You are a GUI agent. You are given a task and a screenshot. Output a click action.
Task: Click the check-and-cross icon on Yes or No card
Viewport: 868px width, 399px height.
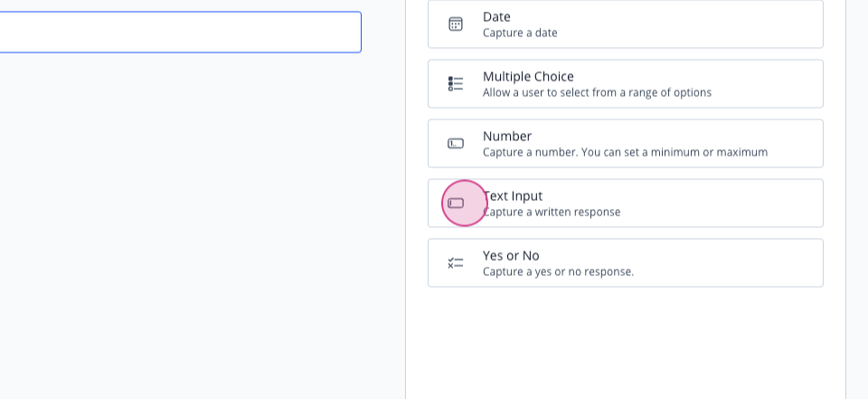tap(456, 263)
